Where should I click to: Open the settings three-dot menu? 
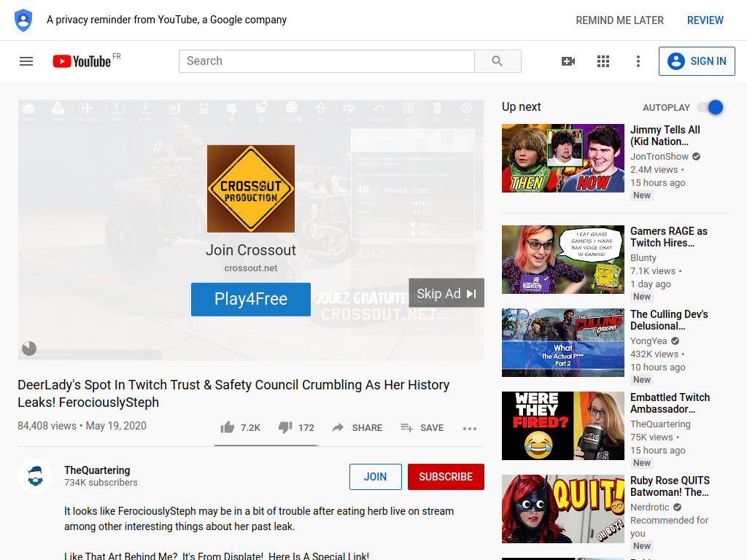point(638,61)
